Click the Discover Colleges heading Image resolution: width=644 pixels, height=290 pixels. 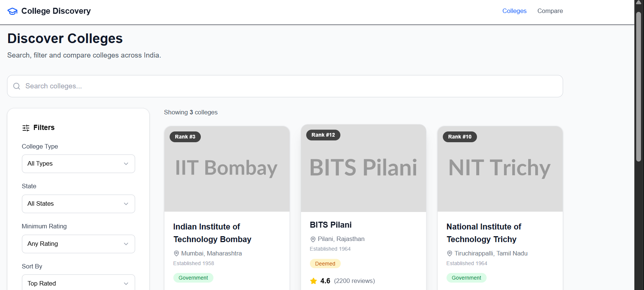65,39
